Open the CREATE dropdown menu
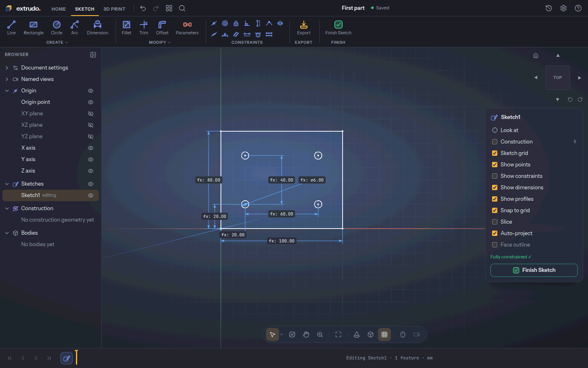Viewport: 588px width, 368px height. point(57,43)
